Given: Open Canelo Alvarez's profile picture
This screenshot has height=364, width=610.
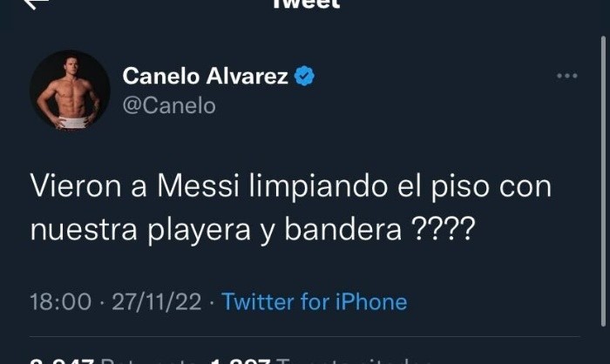Looking at the screenshot, I should point(70,90).
